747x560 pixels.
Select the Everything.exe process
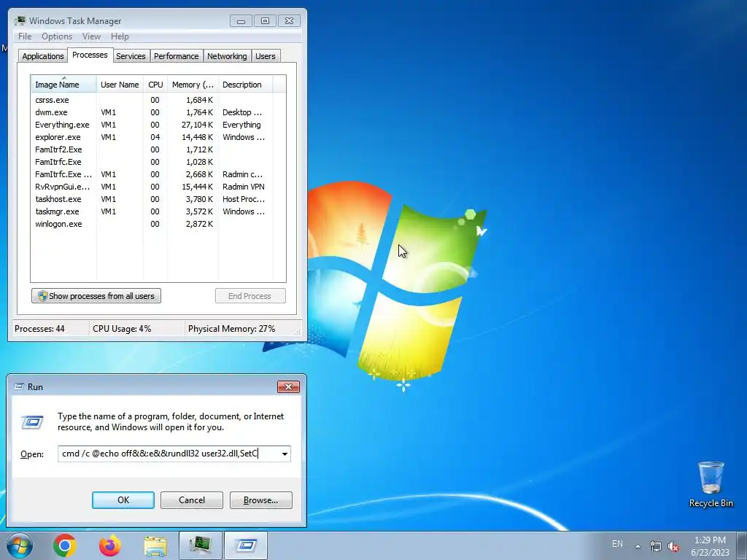[152, 125]
